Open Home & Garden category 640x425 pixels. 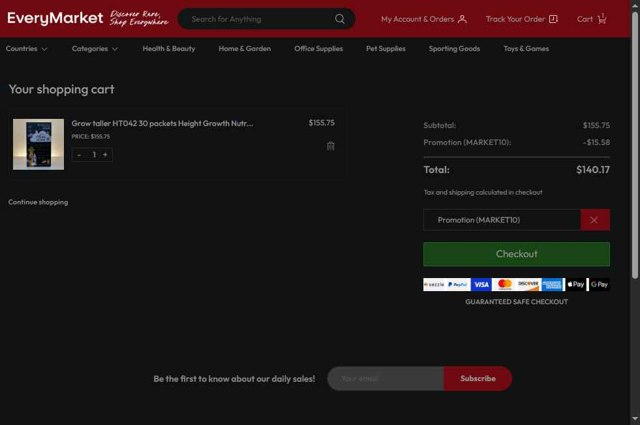[244, 49]
